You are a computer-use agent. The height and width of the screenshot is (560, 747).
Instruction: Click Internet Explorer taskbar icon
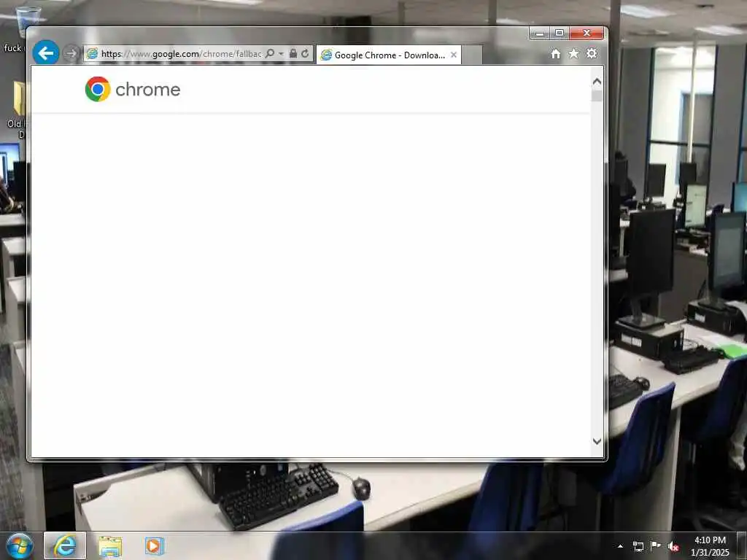[x=65, y=545]
